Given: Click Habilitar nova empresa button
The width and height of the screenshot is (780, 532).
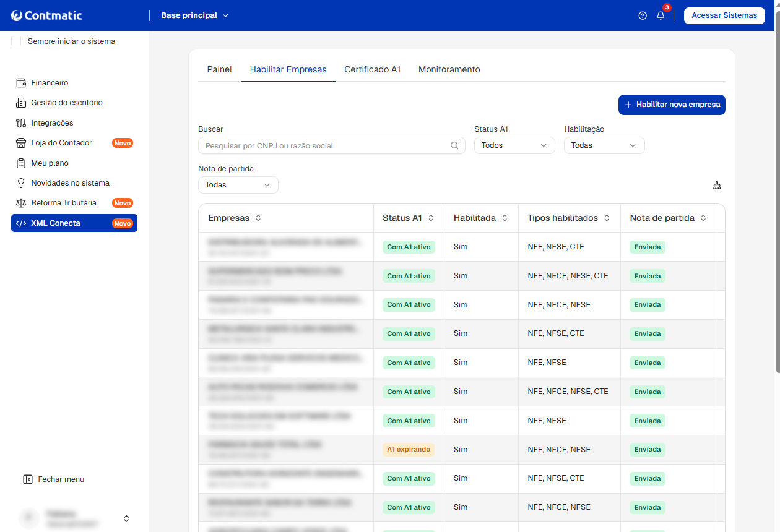Looking at the screenshot, I should pos(672,105).
